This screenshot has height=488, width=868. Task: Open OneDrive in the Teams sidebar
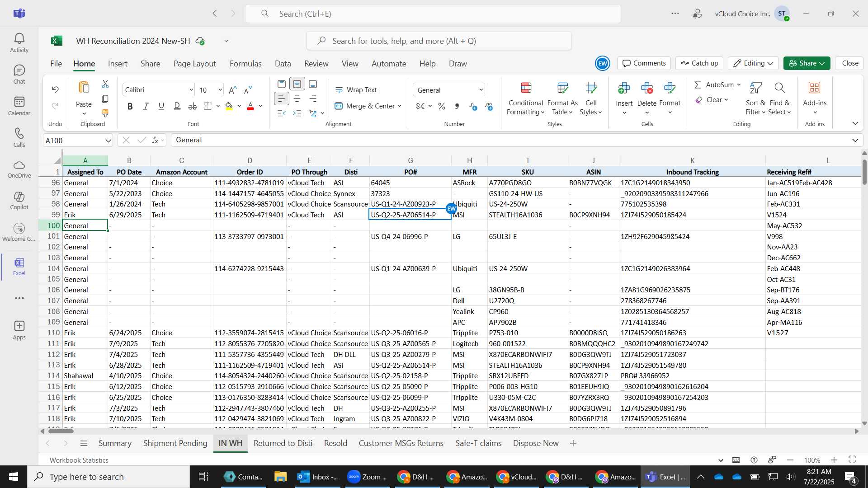(19, 169)
